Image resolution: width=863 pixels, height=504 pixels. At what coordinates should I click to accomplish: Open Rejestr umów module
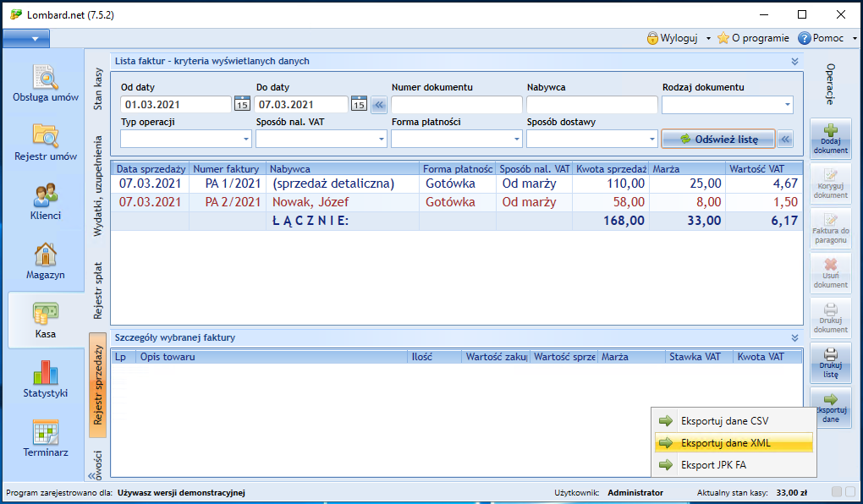[x=46, y=142]
